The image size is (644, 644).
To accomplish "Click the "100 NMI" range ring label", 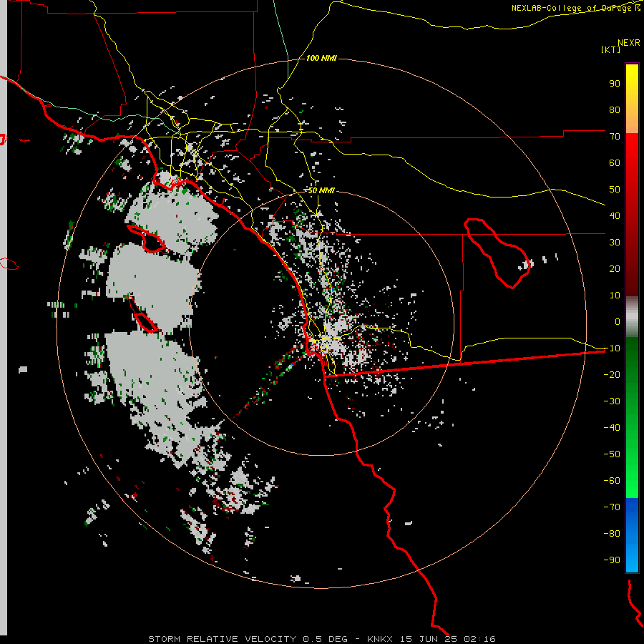I will point(321,59).
